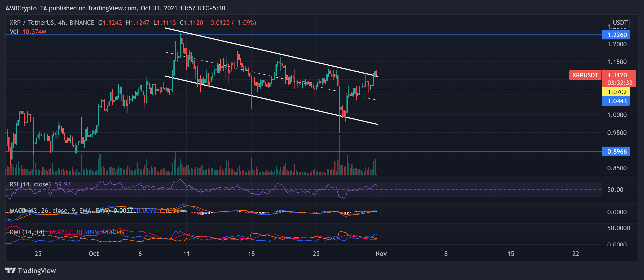Click the DMI 50.0000 axis label
This screenshot has width=644, height=280.
pos(619,228)
